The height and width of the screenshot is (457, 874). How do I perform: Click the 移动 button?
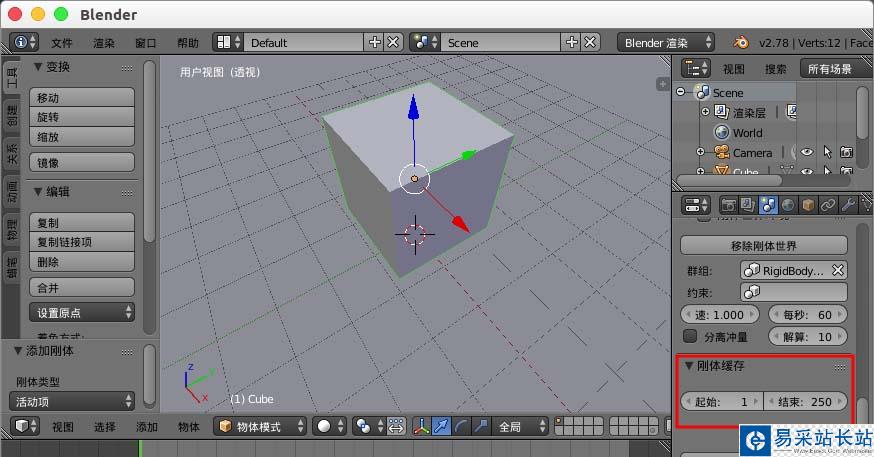pyautogui.click(x=82, y=98)
